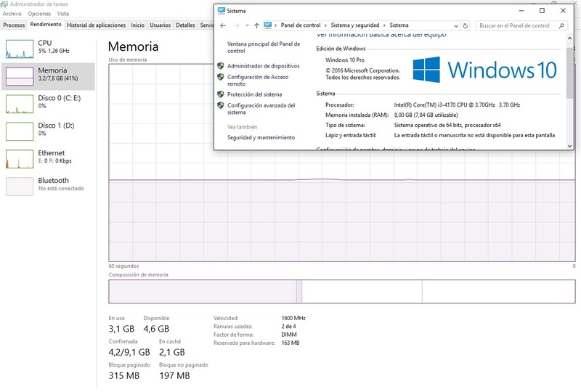Viewport: 581px width, 392px height.
Task: Switch to the Procesos tab
Action: (14, 25)
